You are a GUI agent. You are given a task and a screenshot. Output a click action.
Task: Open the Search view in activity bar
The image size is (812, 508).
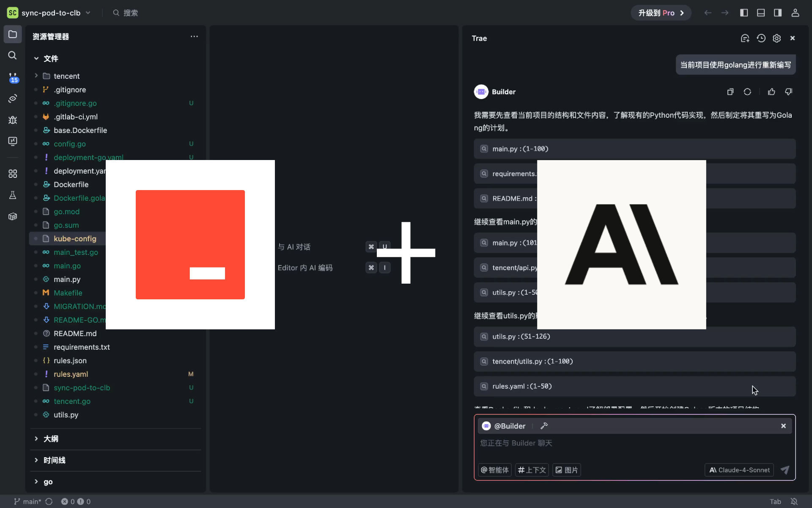(x=13, y=55)
